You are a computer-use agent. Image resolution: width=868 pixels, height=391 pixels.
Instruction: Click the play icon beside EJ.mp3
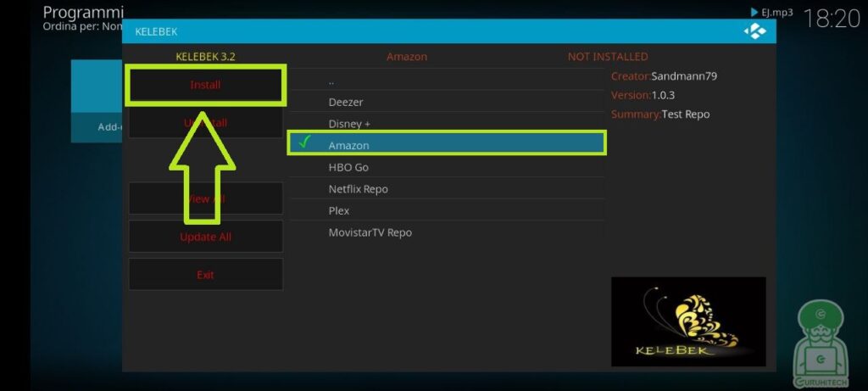click(x=754, y=13)
